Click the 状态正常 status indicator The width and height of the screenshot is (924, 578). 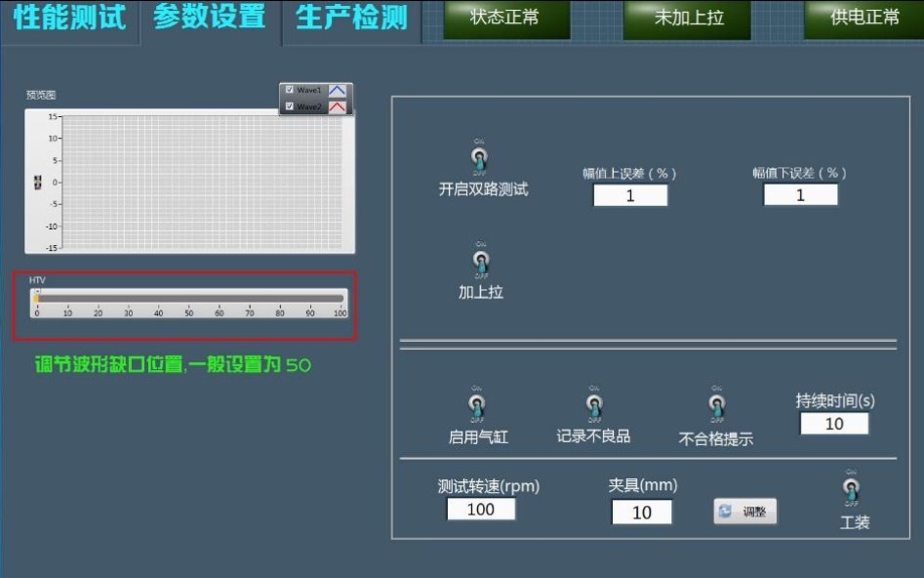click(503, 18)
